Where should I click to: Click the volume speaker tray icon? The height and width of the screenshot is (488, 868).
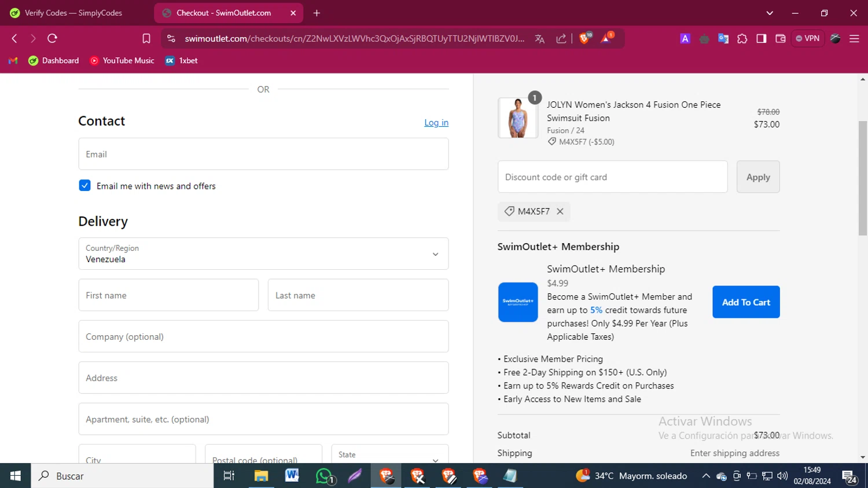(782, 476)
